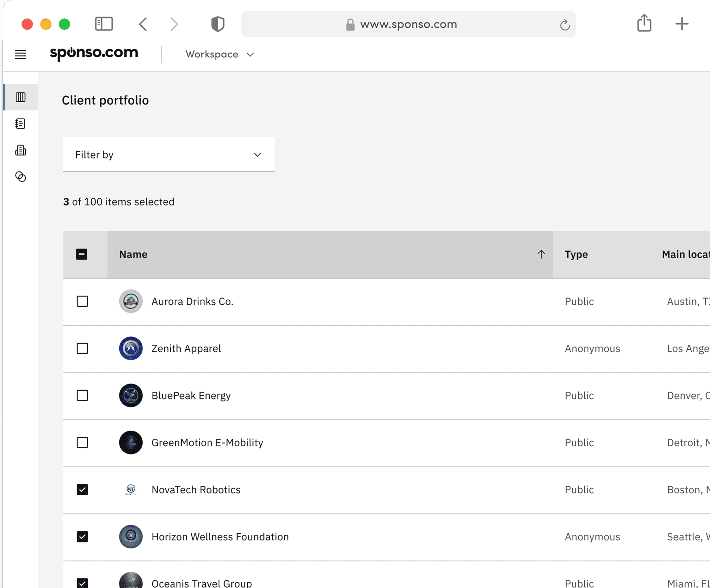
Task: Click the overlapping circles sidebar icon
Action: coord(21,176)
